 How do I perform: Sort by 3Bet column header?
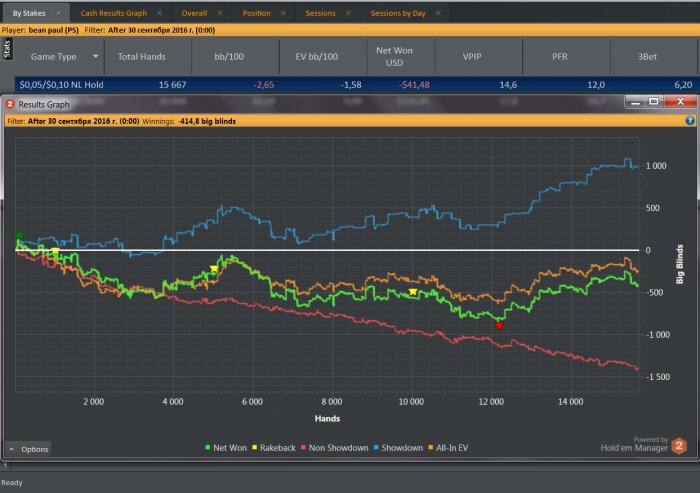coord(647,57)
